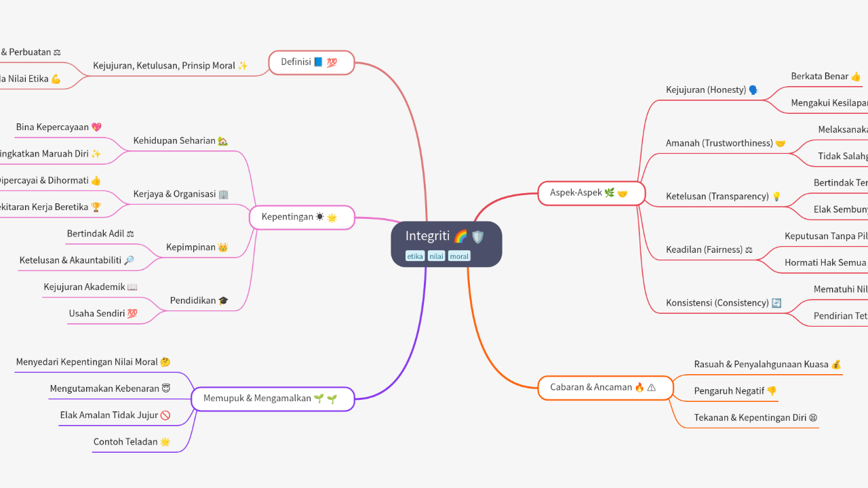Click the thumbs-down emoji beside Pengaruh Negatif
The width and height of the screenshot is (868, 488).
point(772,391)
